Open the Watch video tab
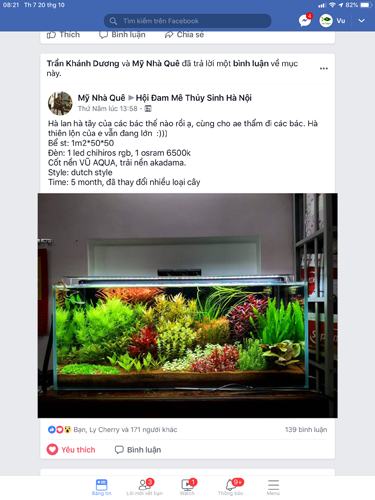Viewport: 375px width, 500px height. (x=187, y=487)
